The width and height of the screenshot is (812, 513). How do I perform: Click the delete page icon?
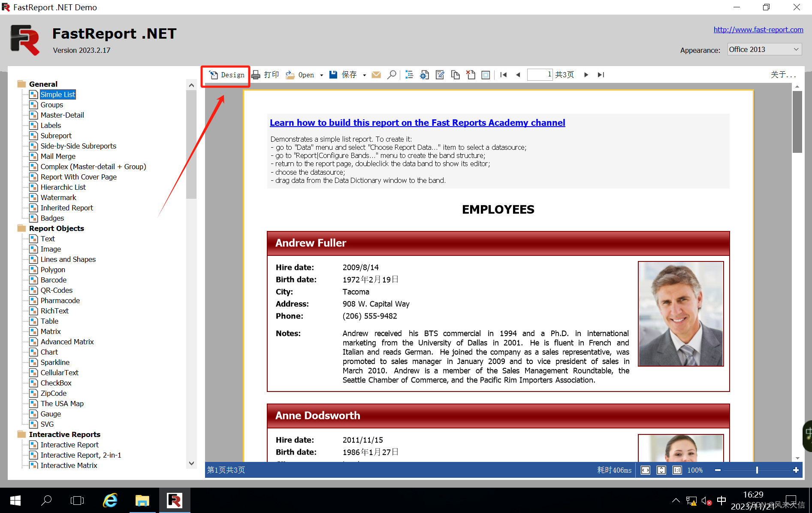(x=471, y=74)
